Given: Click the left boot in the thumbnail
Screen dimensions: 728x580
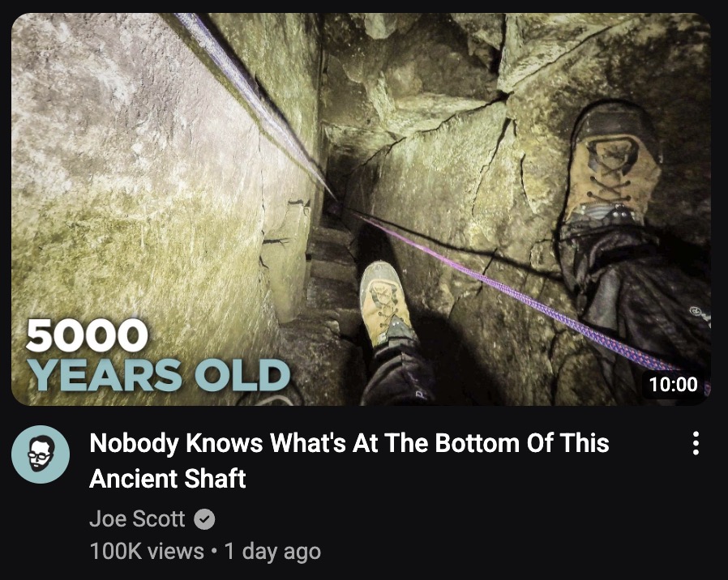Looking at the screenshot, I should click(385, 303).
